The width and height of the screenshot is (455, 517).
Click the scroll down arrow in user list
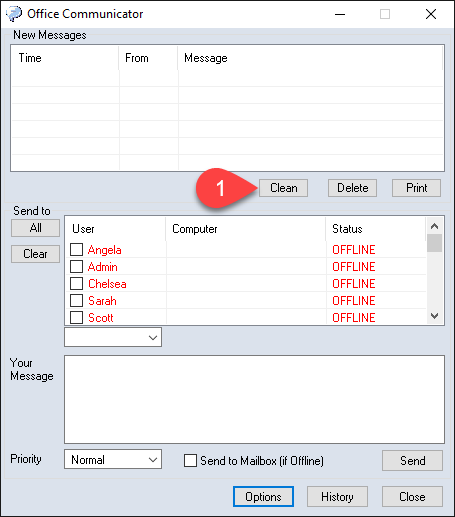(434, 315)
